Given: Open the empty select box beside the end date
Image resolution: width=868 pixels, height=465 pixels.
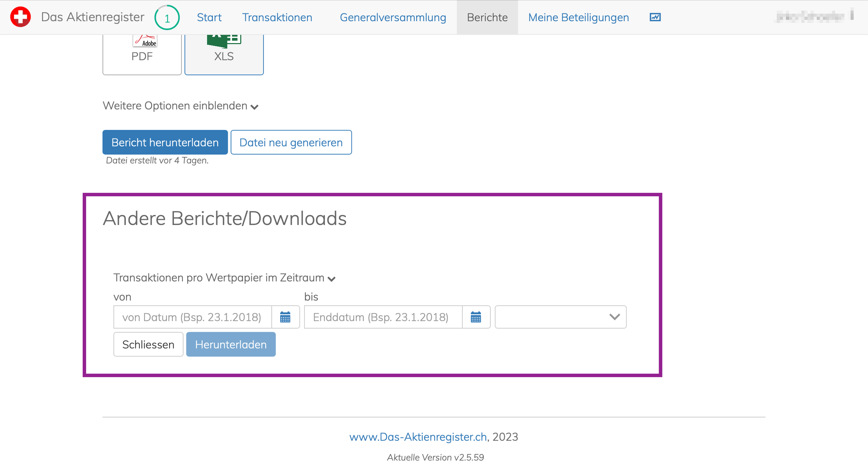Looking at the screenshot, I should click(560, 317).
